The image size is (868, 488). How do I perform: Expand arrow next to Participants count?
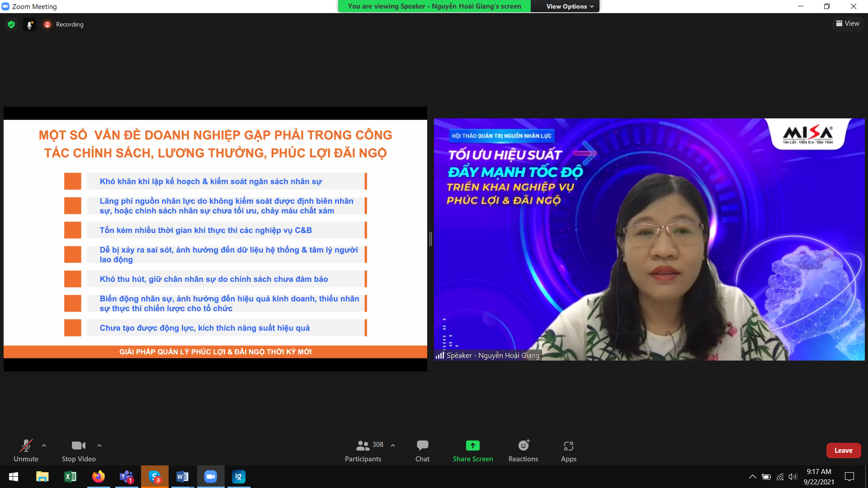tap(393, 446)
